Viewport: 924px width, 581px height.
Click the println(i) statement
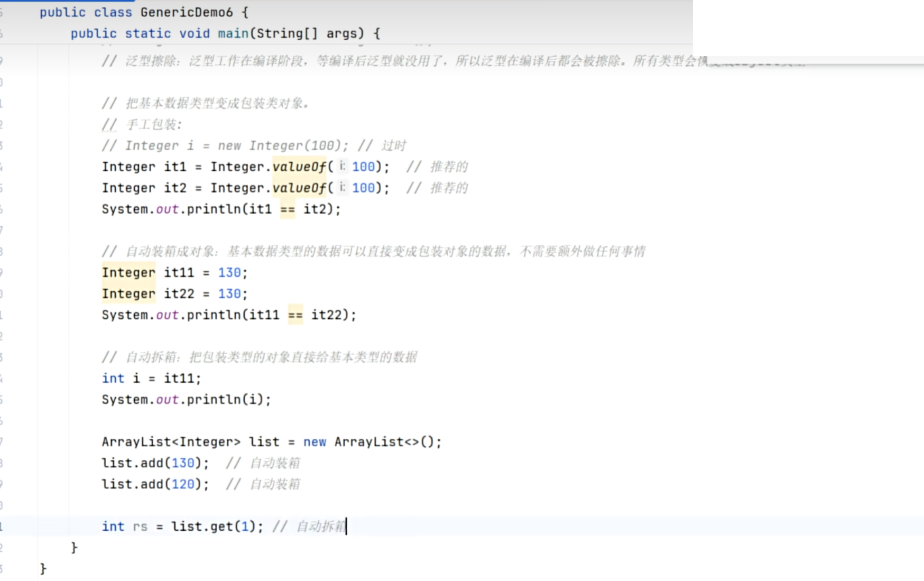pos(186,400)
